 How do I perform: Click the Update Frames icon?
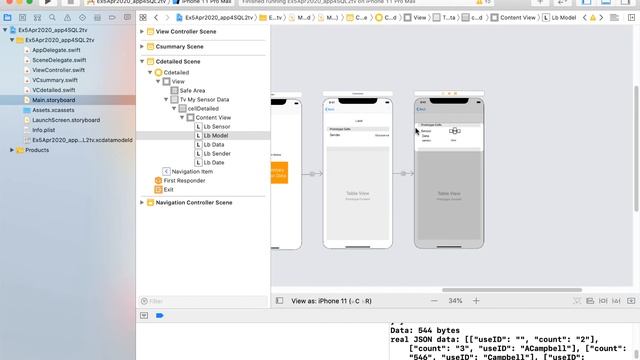point(576,301)
